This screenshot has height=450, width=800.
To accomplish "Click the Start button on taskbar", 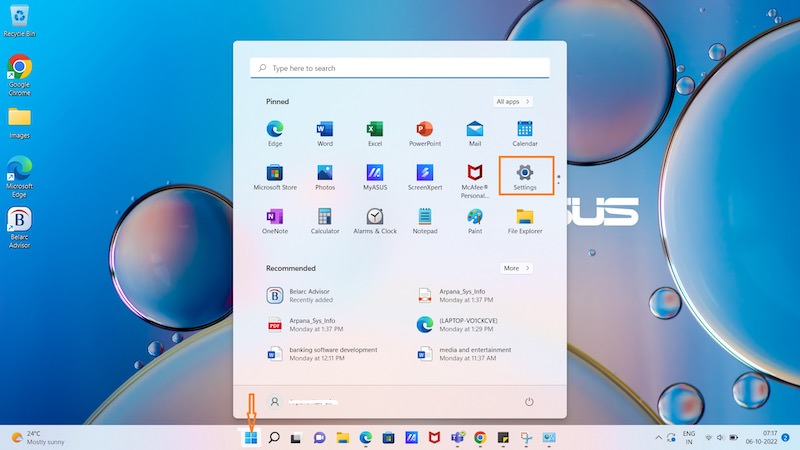I will point(251,437).
